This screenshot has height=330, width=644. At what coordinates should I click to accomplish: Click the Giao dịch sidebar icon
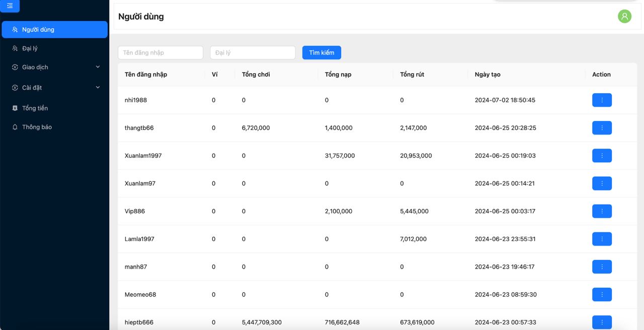click(15, 67)
